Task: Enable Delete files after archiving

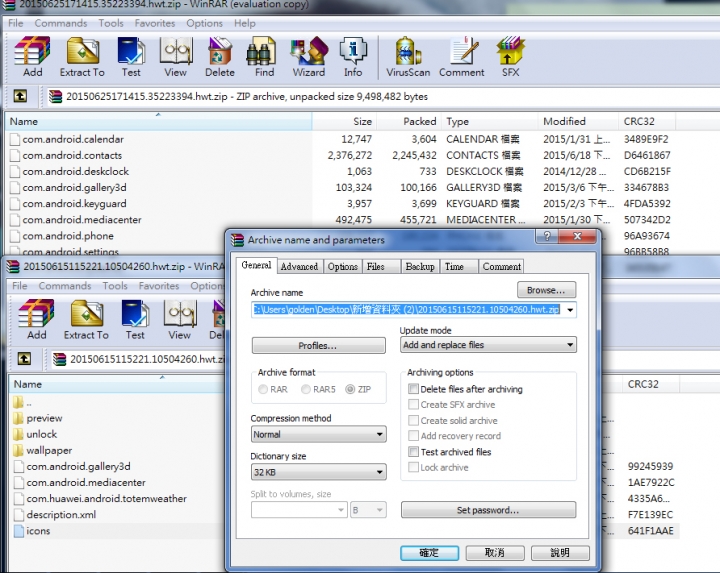Action: tap(413, 389)
